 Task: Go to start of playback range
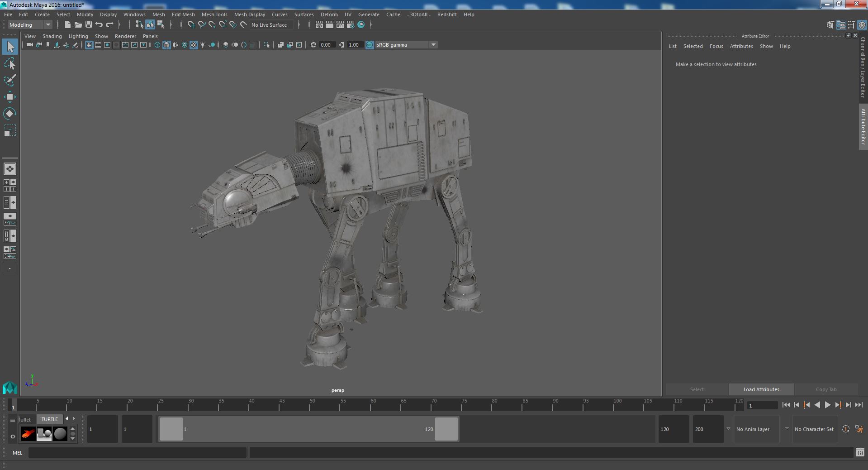pyautogui.click(x=786, y=405)
